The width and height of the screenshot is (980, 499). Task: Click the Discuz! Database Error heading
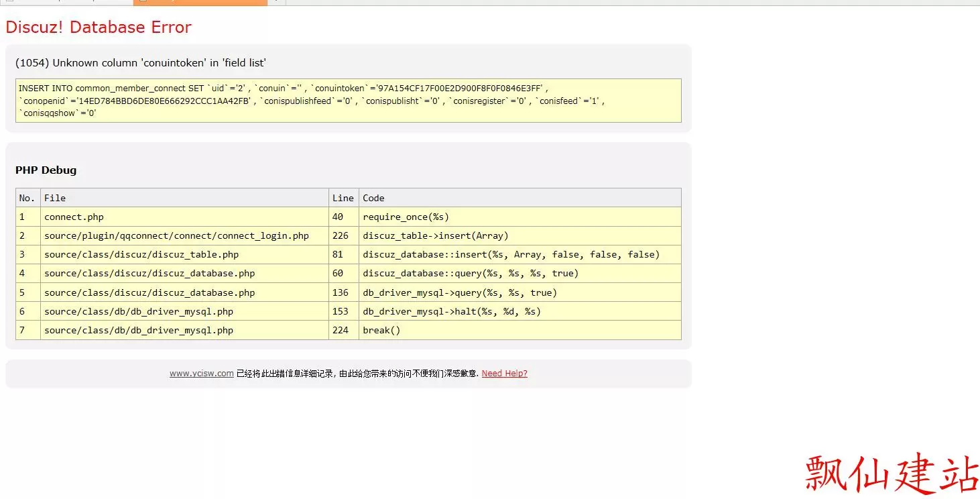pyautogui.click(x=99, y=27)
